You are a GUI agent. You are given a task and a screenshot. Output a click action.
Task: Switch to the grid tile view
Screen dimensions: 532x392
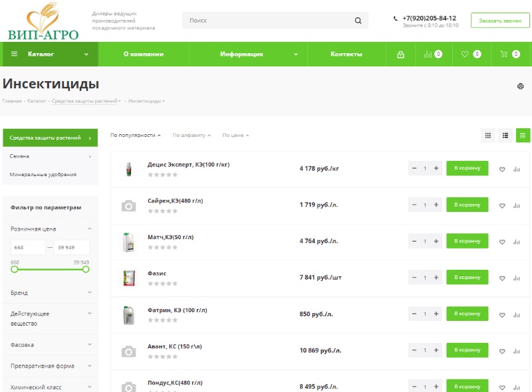click(x=488, y=136)
